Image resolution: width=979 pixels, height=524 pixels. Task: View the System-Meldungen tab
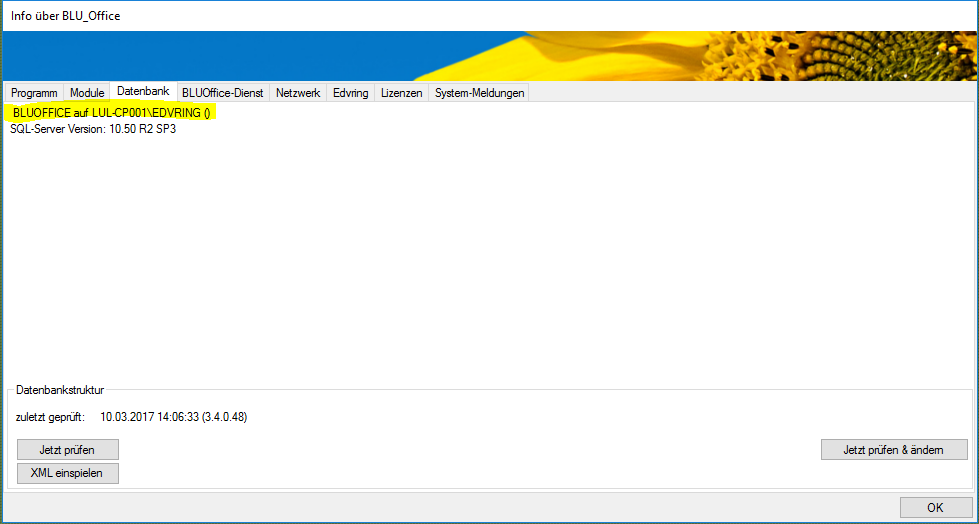point(479,92)
